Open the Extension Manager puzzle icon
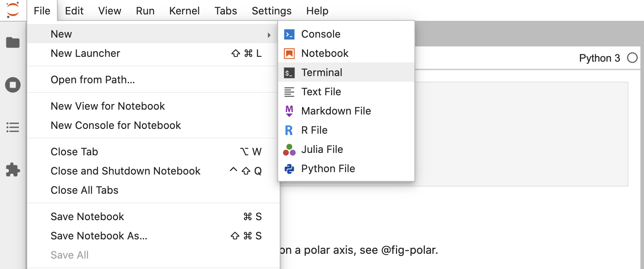Viewport: 644px width, 269px height. coord(13,170)
